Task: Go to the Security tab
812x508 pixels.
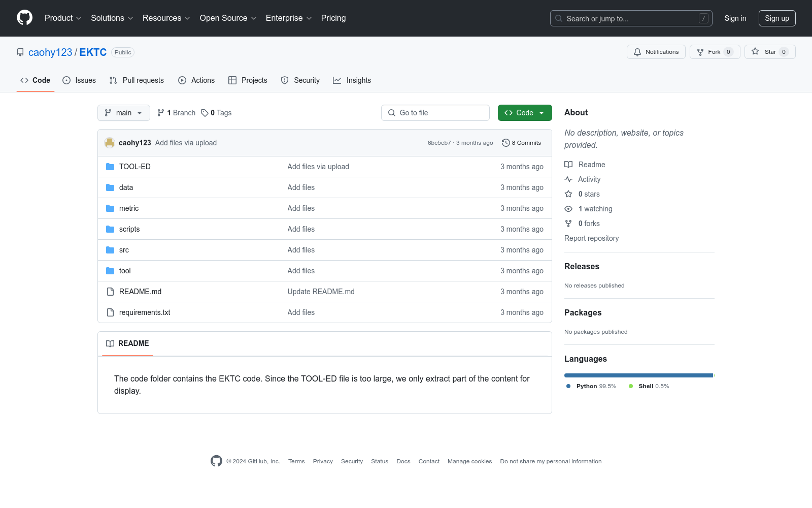Action: [300, 80]
